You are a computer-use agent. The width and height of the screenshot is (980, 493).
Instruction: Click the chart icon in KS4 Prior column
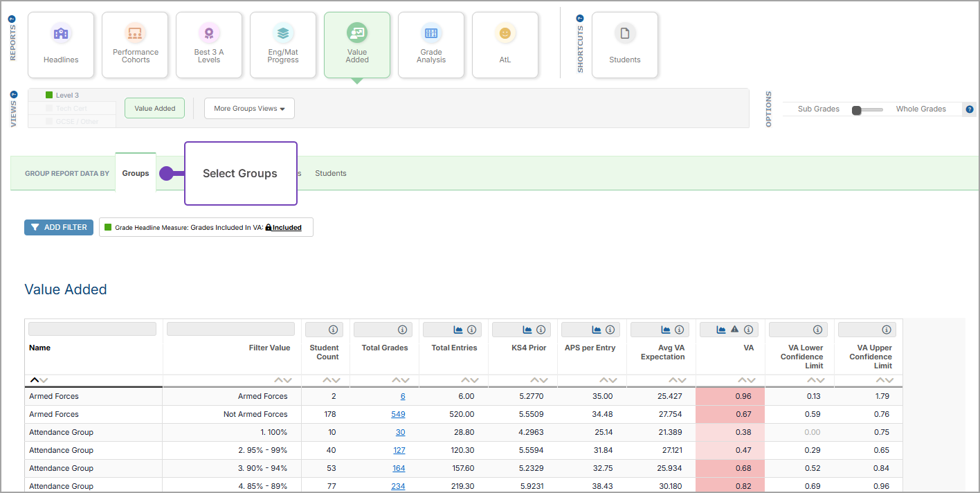pyautogui.click(x=527, y=330)
